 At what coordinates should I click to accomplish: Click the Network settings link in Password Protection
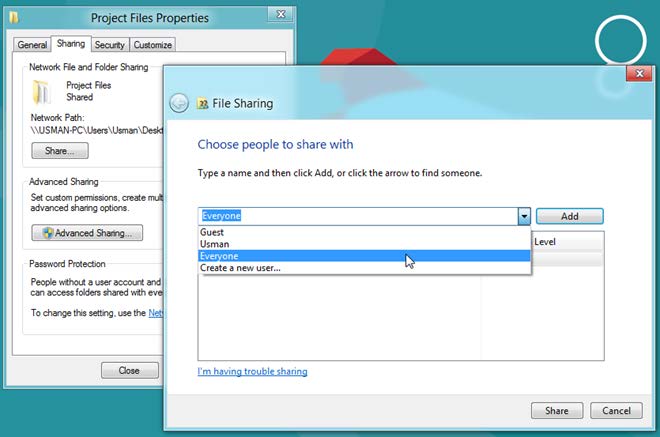point(156,313)
